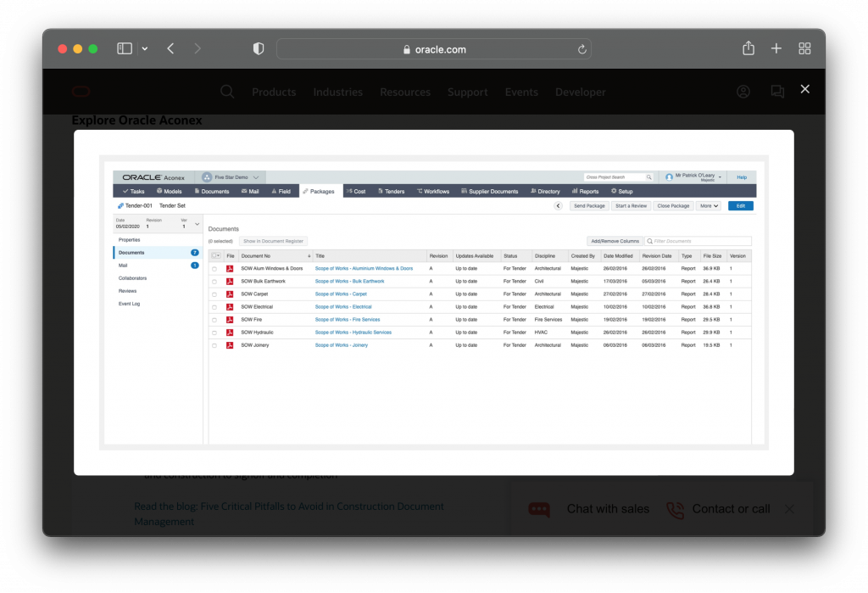
Task: Open the PDF icon for SOW Bulk Earthwork
Action: coord(230,282)
